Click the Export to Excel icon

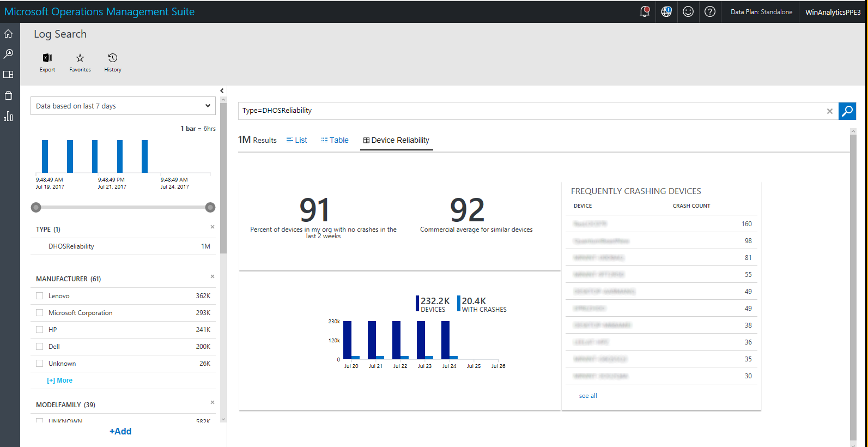tap(47, 58)
